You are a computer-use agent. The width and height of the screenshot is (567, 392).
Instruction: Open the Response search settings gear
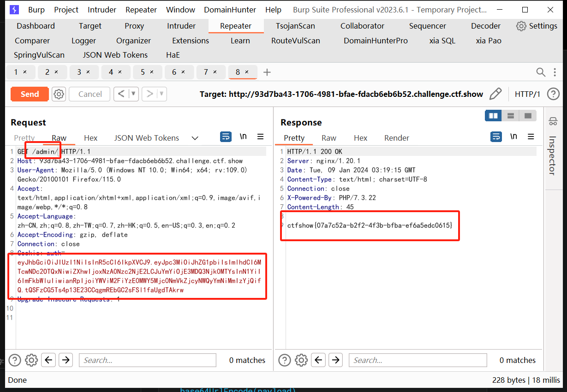coord(301,360)
